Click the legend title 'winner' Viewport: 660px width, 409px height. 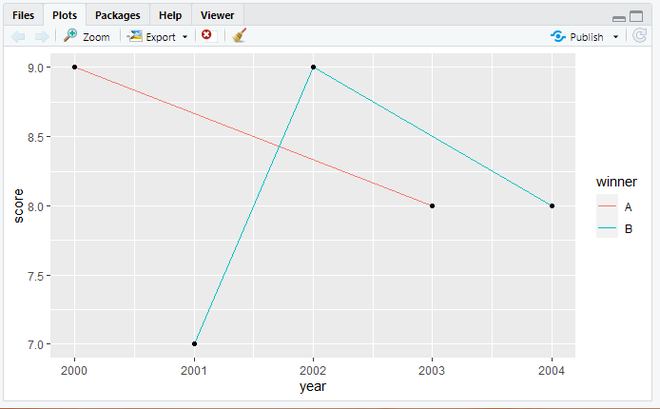616,182
